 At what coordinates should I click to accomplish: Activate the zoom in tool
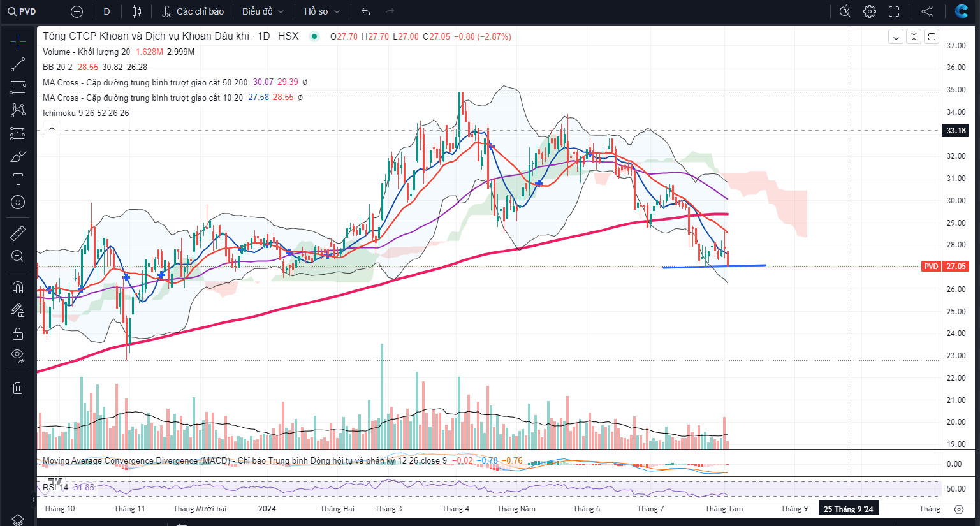pos(18,256)
